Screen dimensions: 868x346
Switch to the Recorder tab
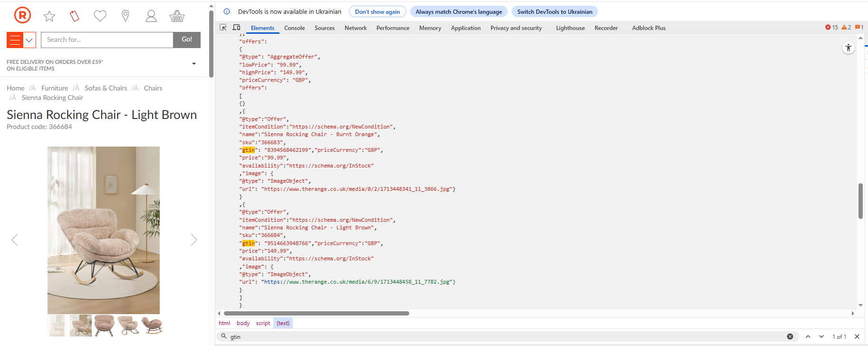pyautogui.click(x=606, y=28)
